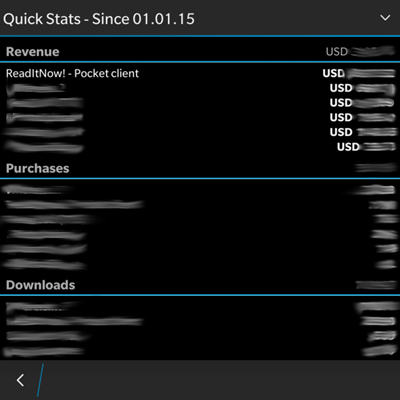This screenshot has width=400, height=400.
Task: Open the last blurred app under Purchases
Action: coord(44,264)
